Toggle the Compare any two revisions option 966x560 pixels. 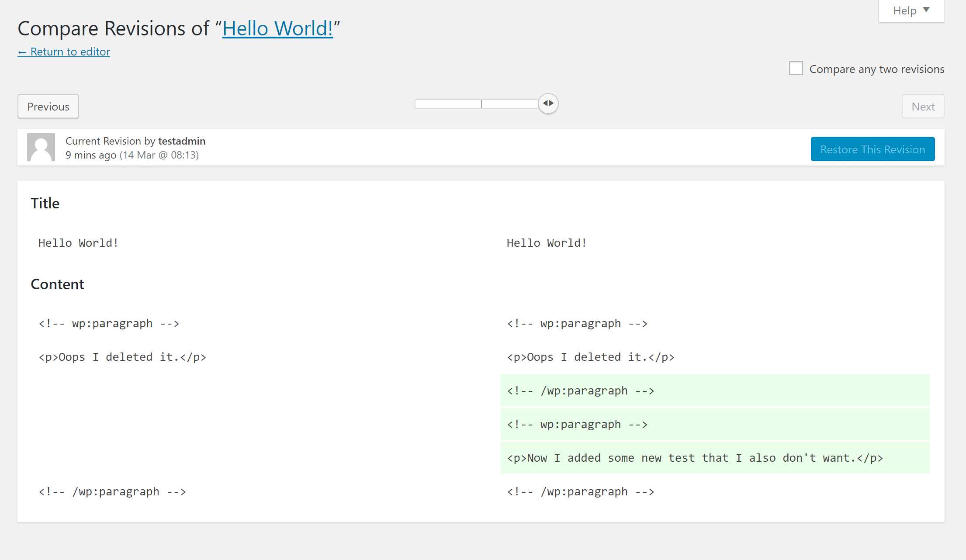(x=796, y=68)
